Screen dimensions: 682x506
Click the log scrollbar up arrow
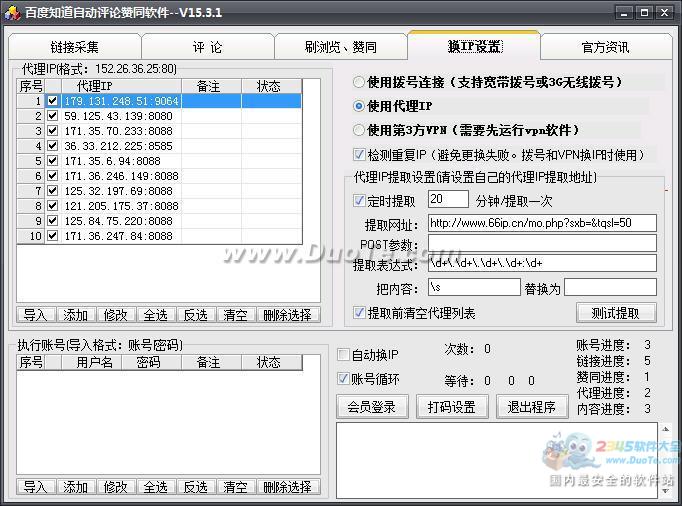666,429
